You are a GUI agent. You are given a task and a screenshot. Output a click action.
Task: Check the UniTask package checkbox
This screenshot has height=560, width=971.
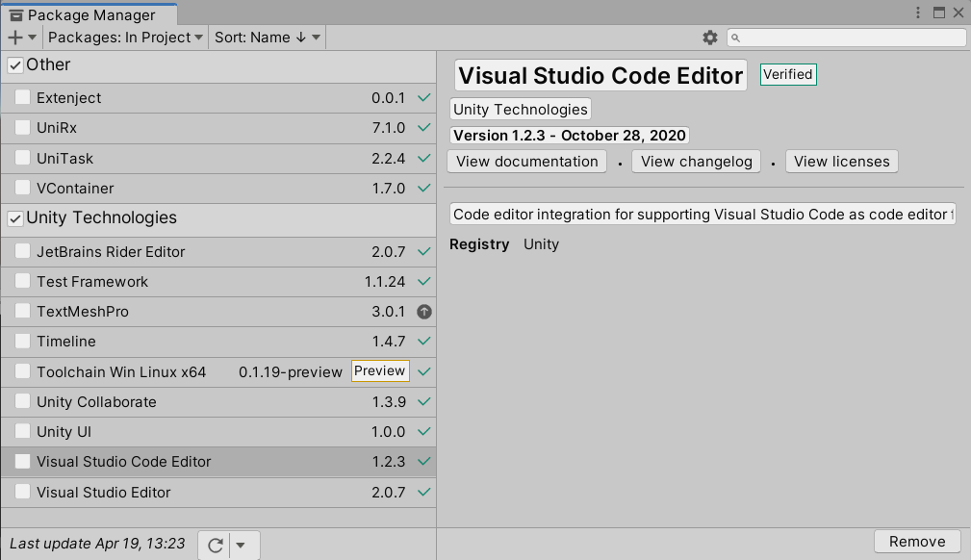click(x=22, y=158)
